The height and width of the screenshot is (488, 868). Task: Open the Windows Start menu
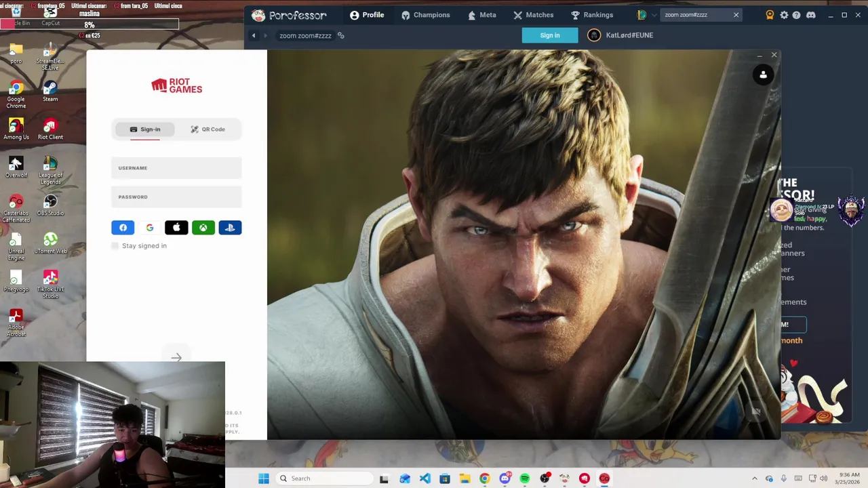tap(264, 479)
